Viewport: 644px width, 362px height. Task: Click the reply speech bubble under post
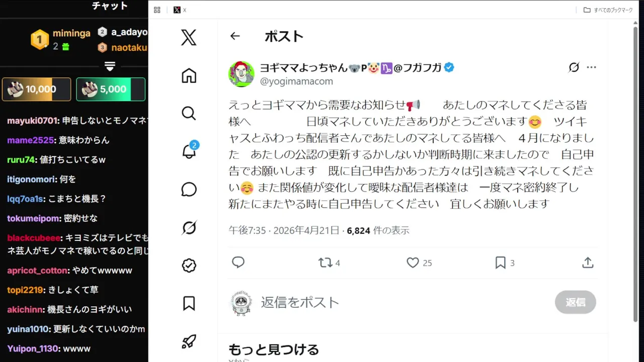point(238,262)
